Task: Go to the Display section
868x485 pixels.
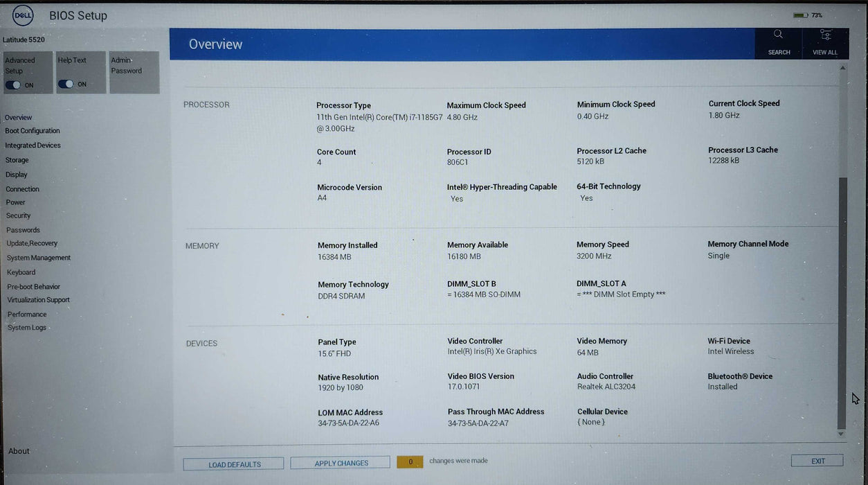Action: [17, 175]
